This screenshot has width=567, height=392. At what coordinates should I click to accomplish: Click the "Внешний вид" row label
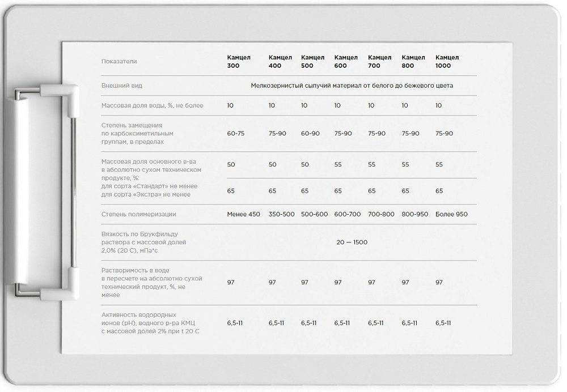121,86
